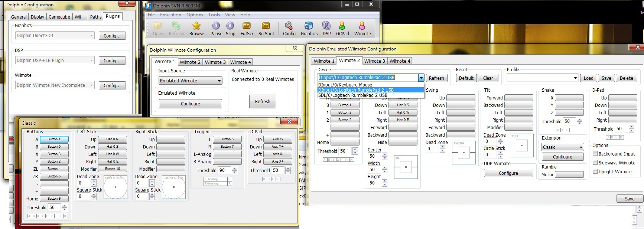
Task: Open the DSP plugin dropdown
Action: (55, 60)
